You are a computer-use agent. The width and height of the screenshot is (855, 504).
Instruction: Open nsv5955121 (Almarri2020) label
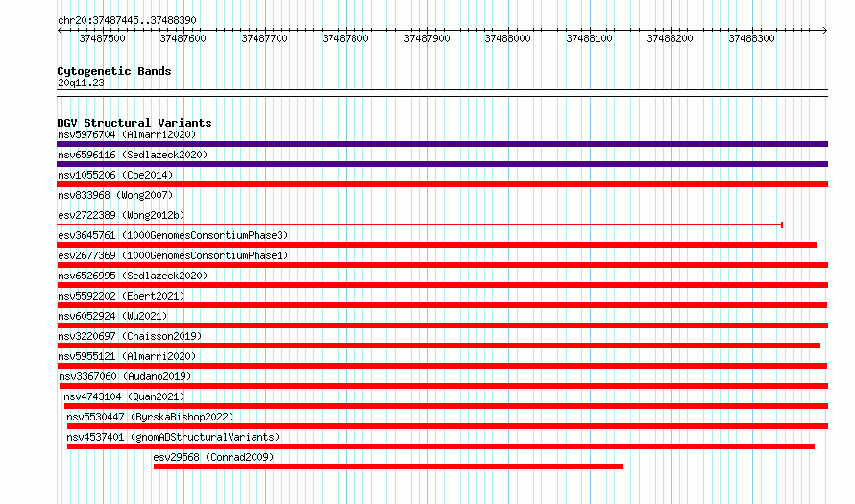pyautogui.click(x=127, y=356)
